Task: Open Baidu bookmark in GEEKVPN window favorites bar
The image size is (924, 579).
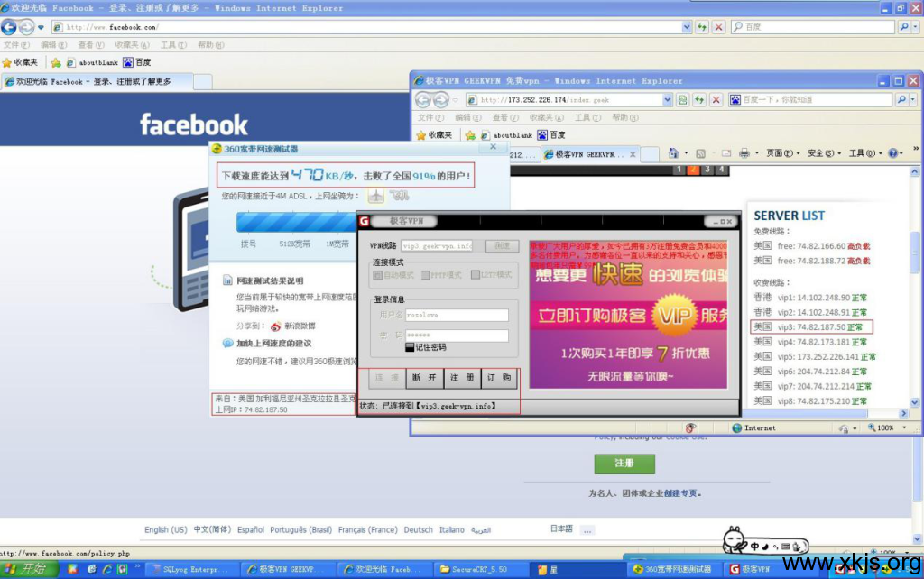Action: tap(551, 135)
